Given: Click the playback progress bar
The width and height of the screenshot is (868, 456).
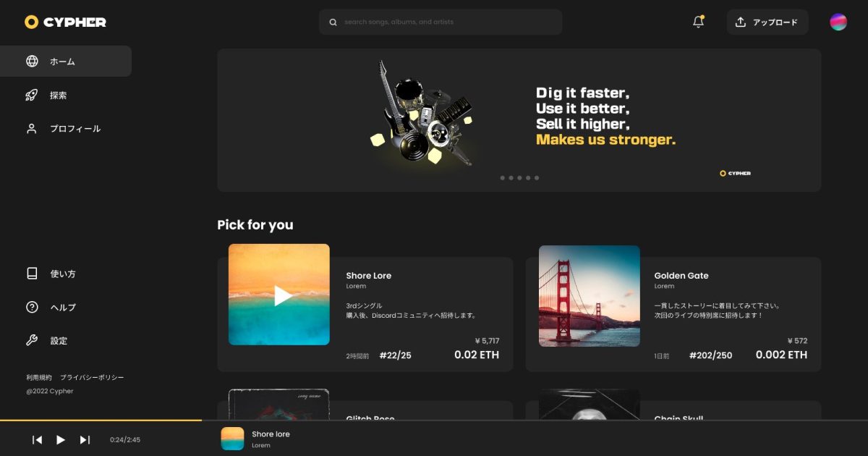Looking at the screenshot, I should [x=101, y=420].
